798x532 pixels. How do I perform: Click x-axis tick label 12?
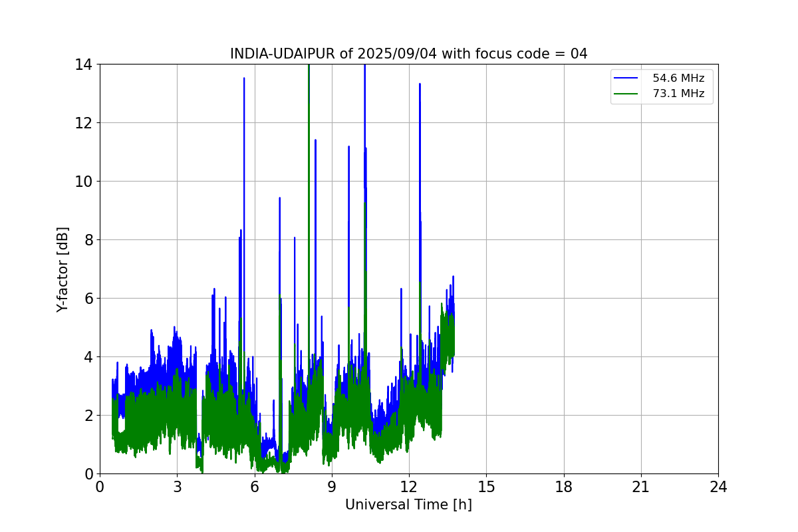click(409, 487)
